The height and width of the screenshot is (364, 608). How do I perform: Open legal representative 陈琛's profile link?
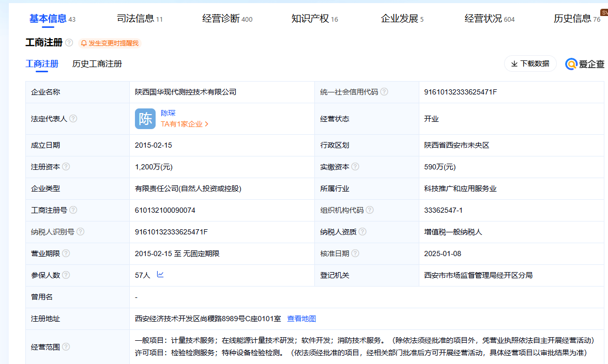tap(168, 113)
